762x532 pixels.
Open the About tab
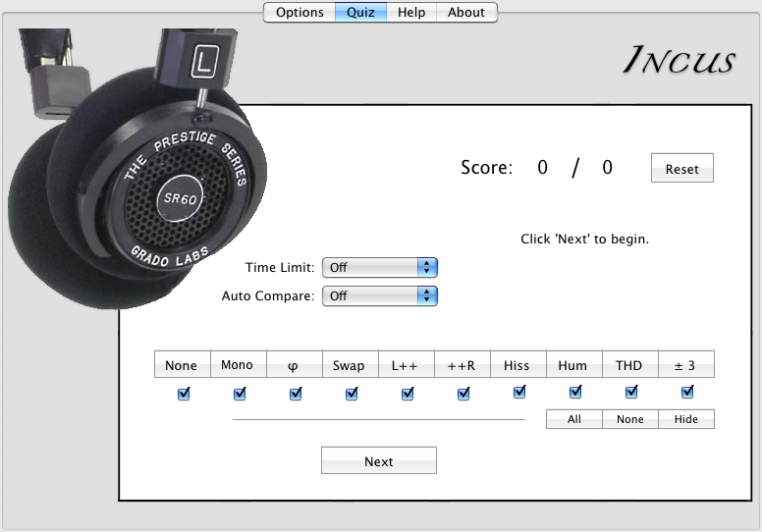click(x=466, y=12)
